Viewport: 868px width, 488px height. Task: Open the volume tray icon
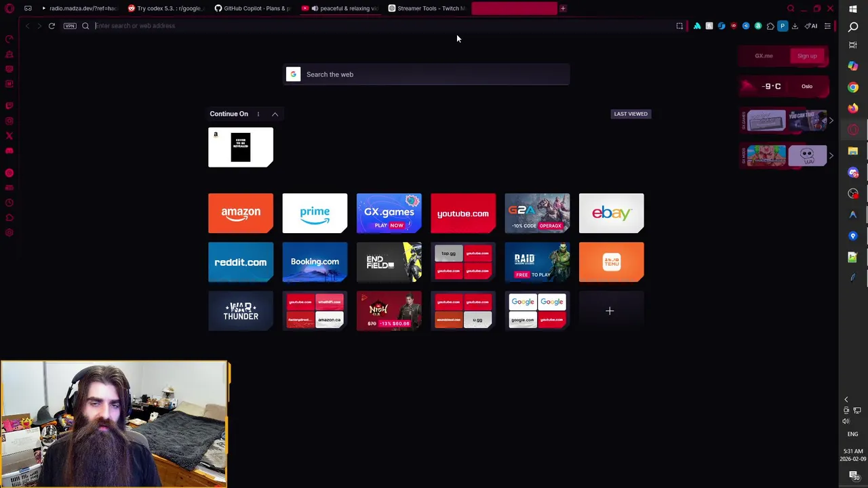pyautogui.click(x=846, y=421)
